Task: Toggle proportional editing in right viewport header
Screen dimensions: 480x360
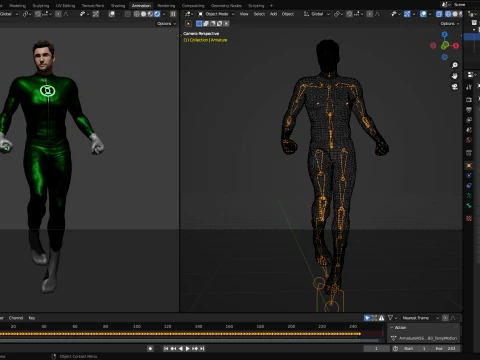Action: point(370,14)
